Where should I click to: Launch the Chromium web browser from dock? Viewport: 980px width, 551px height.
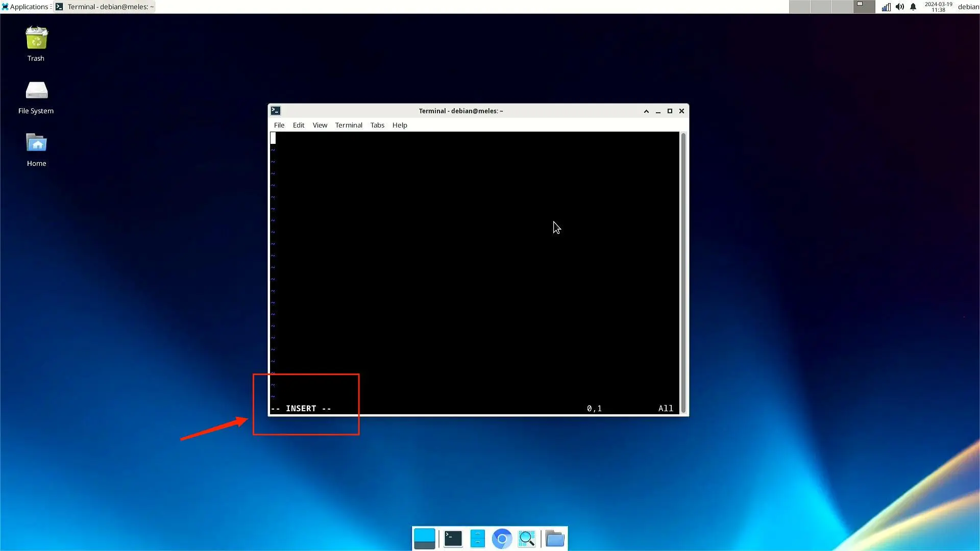[x=502, y=539]
